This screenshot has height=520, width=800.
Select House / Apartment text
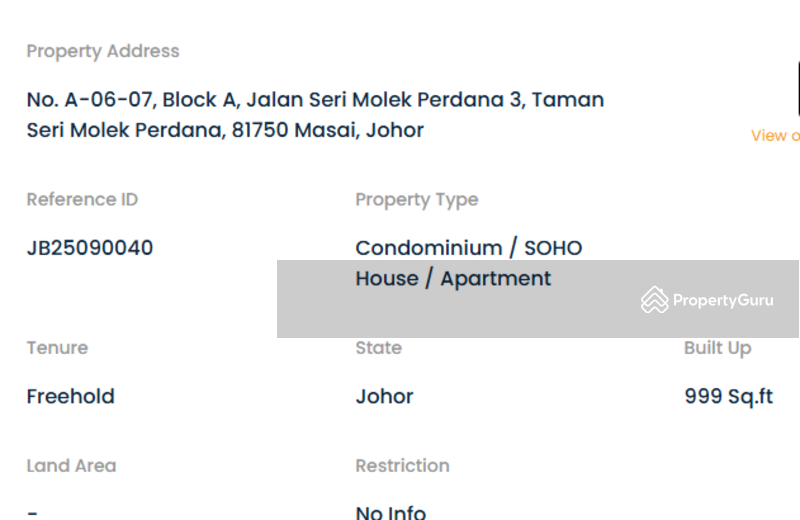click(x=453, y=279)
